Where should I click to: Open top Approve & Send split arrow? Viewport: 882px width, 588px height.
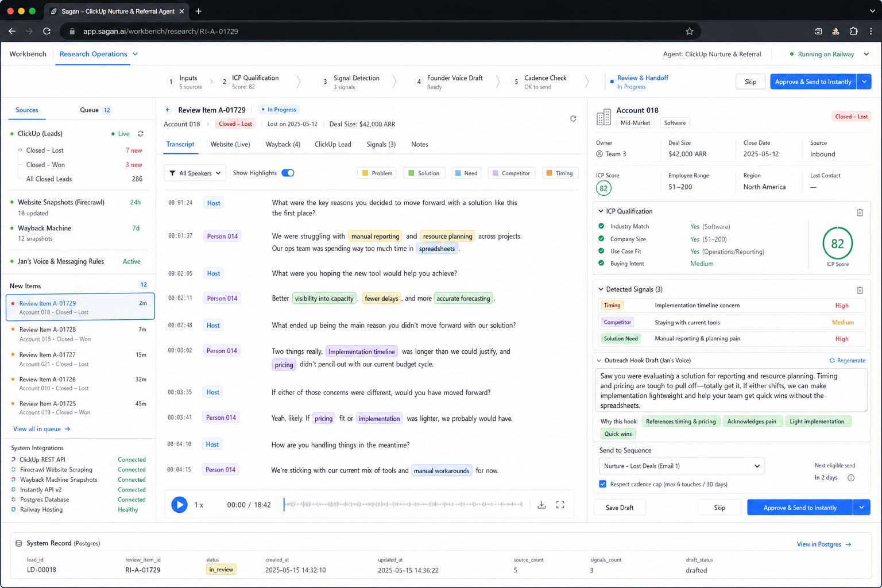click(864, 82)
